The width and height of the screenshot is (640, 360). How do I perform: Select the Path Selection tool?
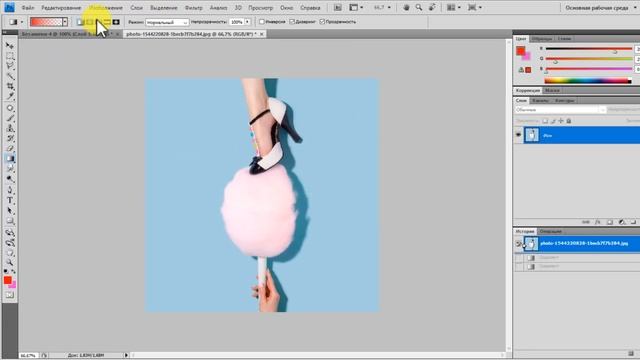[x=10, y=211]
